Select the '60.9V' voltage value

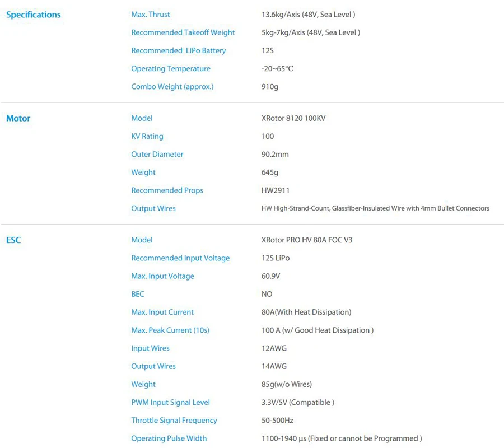point(270,276)
